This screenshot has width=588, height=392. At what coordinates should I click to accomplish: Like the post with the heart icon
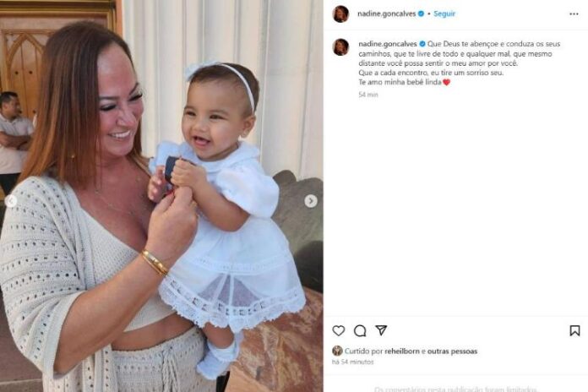[339, 330]
